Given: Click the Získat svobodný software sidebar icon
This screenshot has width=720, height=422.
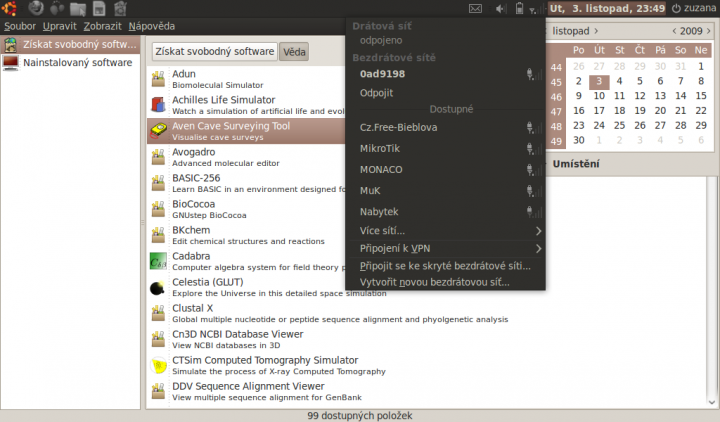Looking at the screenshot, I should 11,45.
